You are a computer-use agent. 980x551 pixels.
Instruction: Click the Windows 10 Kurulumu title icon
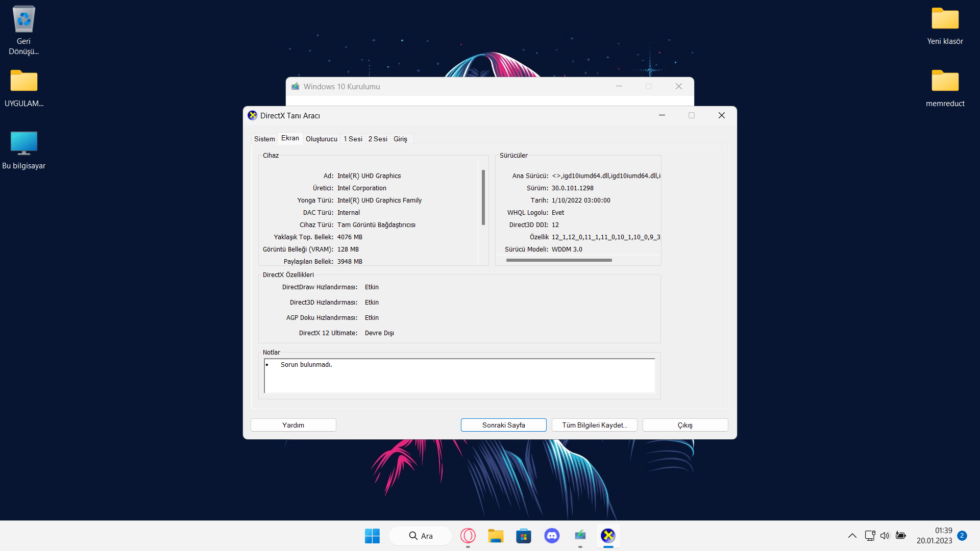pyautogui.click(x=296, y=86)
